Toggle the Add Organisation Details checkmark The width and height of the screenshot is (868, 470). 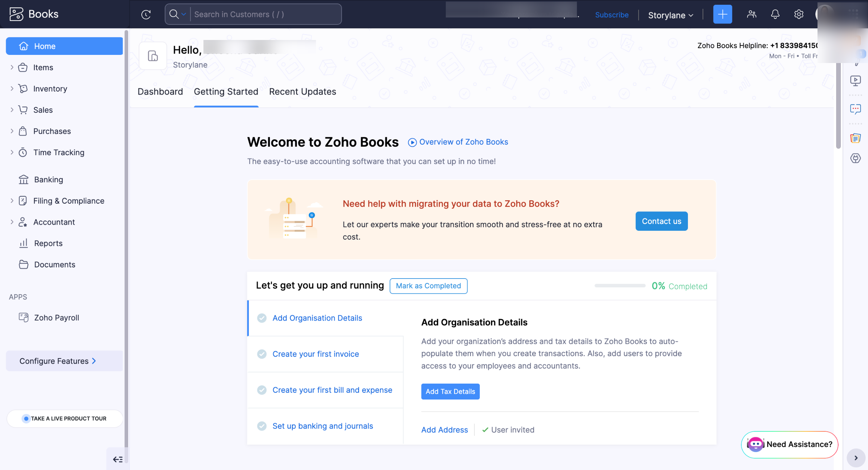[262, 318]
